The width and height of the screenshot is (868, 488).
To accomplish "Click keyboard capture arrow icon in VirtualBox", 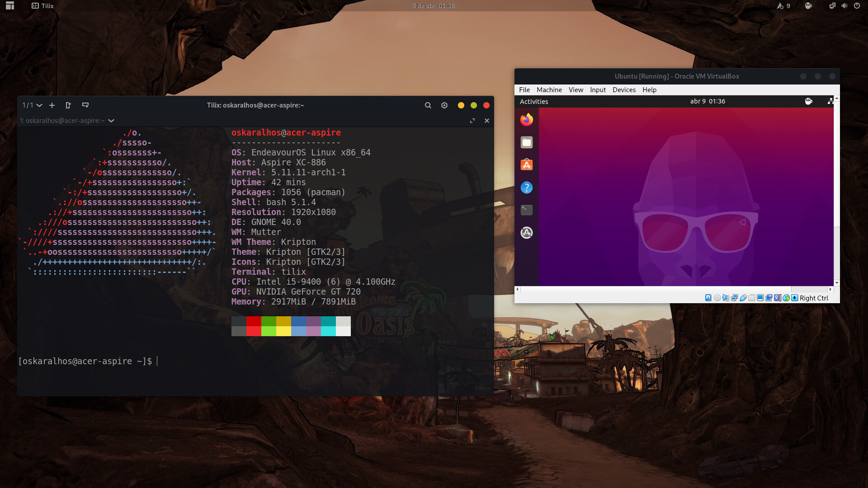I will (x=794, y=298).
